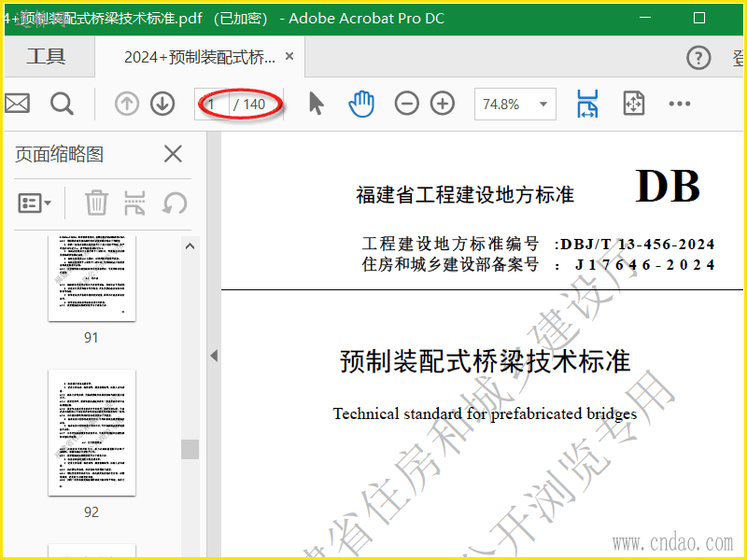The image size is (747, 560).
Task: Click the record number J17646-2024
Action: point(645,265)
